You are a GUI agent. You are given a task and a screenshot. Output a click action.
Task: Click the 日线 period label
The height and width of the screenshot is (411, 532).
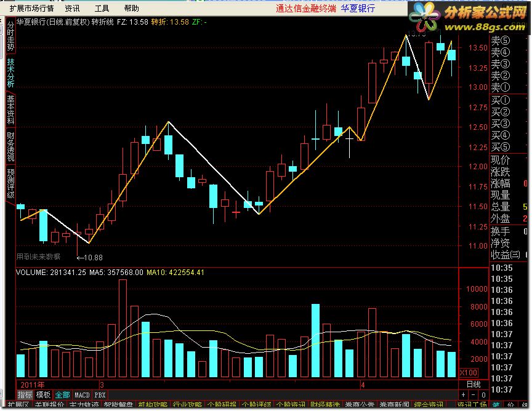(474, 384)
